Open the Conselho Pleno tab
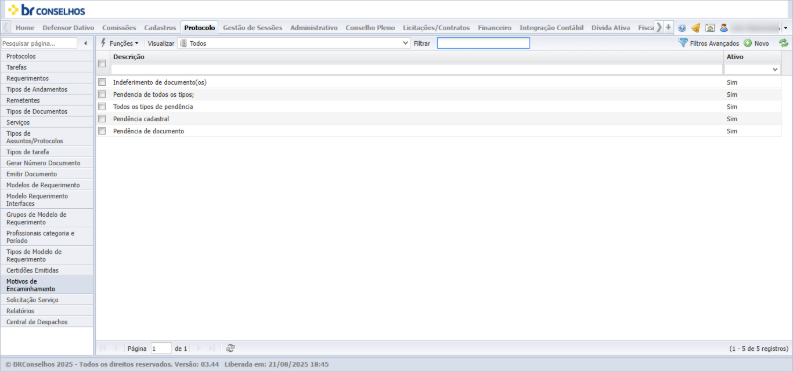 [370, 28]
